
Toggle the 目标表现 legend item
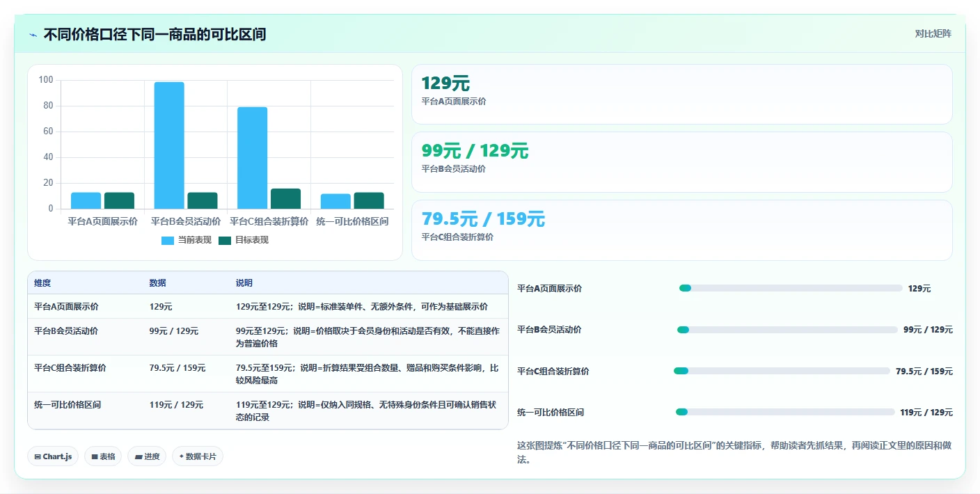click(x=244, y=240)
